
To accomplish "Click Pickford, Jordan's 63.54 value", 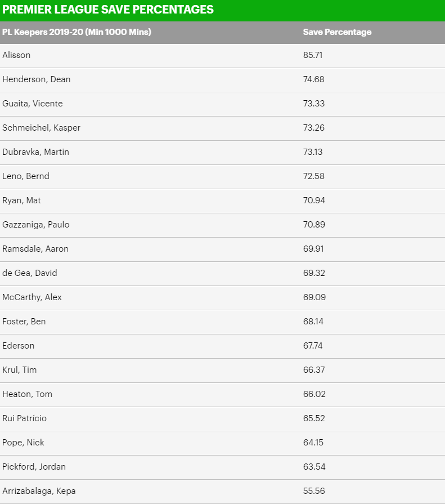I will (x=314, y=467).
